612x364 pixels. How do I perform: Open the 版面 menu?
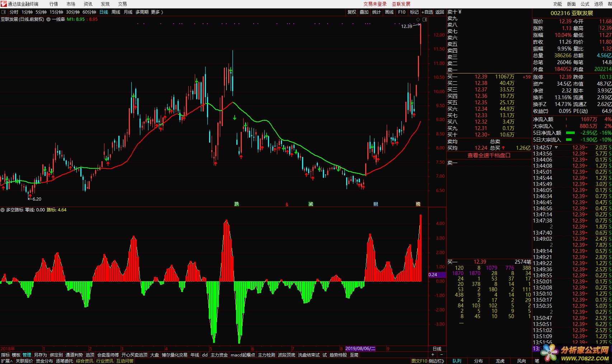571,4
